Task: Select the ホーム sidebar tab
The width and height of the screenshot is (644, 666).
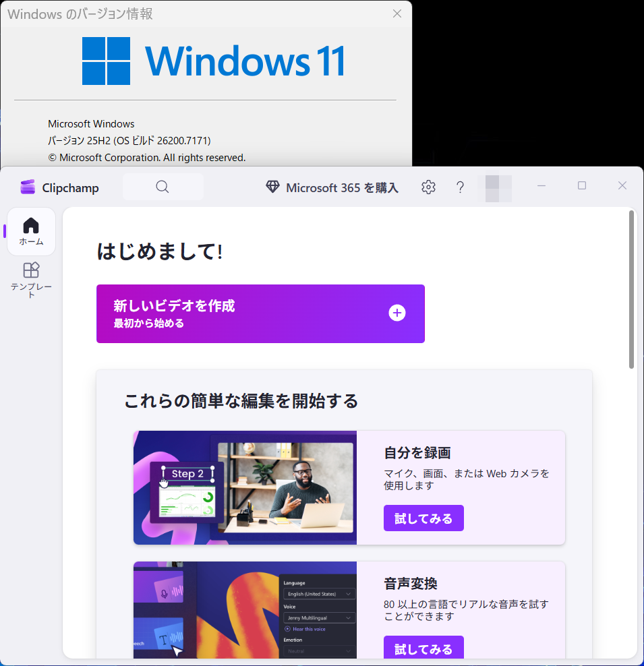Action: 32,231
